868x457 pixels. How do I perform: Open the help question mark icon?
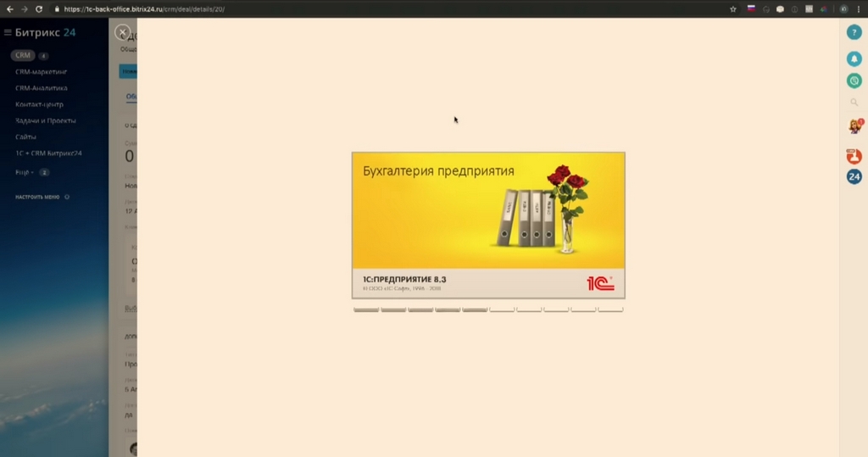[x=854, y=32]
